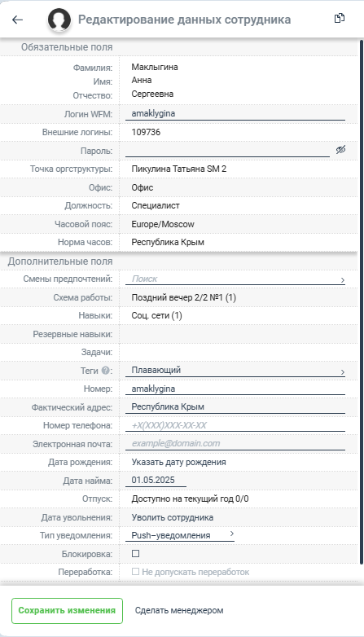Image resolution: width=364 pixels, height=637 pixels.
Task: Click Сохранить изменения button
Action: (67, 611)
